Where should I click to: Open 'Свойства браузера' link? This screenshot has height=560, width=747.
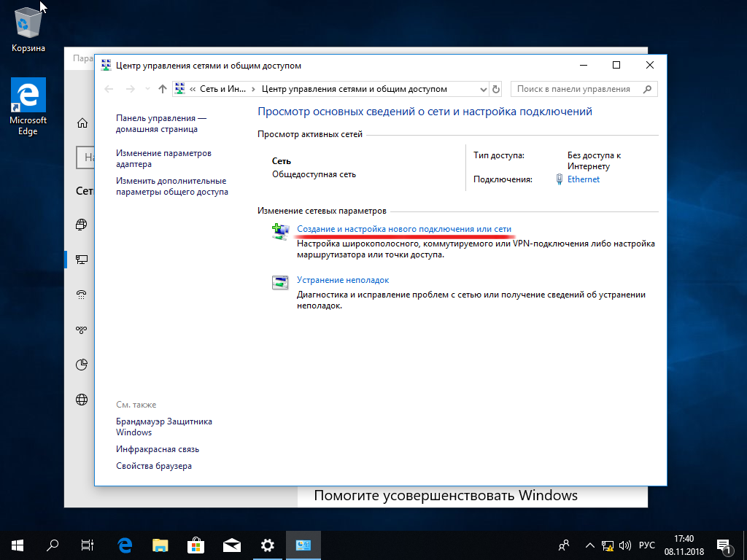coord(154,466)
